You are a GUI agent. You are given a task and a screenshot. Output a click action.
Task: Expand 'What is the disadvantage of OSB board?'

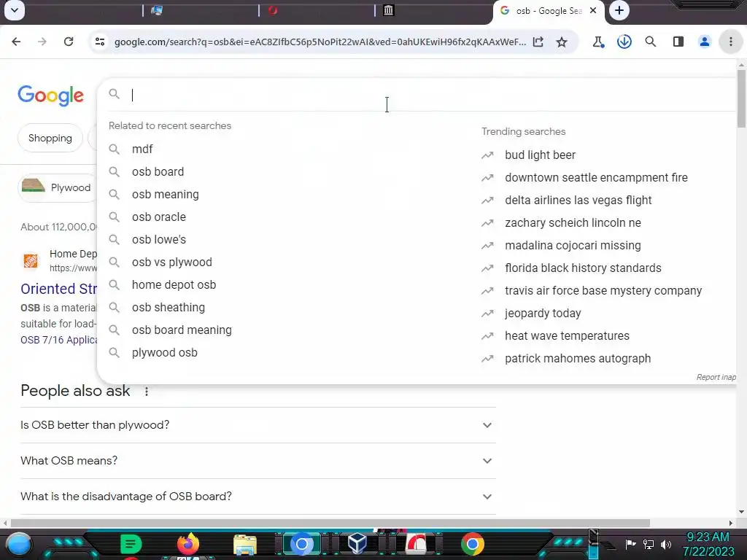pyautogui.click(x=258, y=496)
